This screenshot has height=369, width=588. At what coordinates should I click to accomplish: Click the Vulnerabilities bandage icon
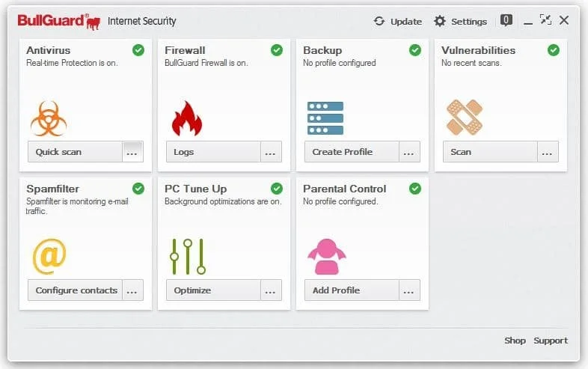tap(464, 118)
